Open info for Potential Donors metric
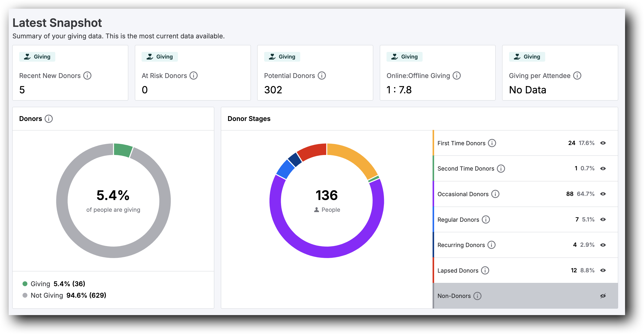The image size is (644, 334). [x=322, y=75]
